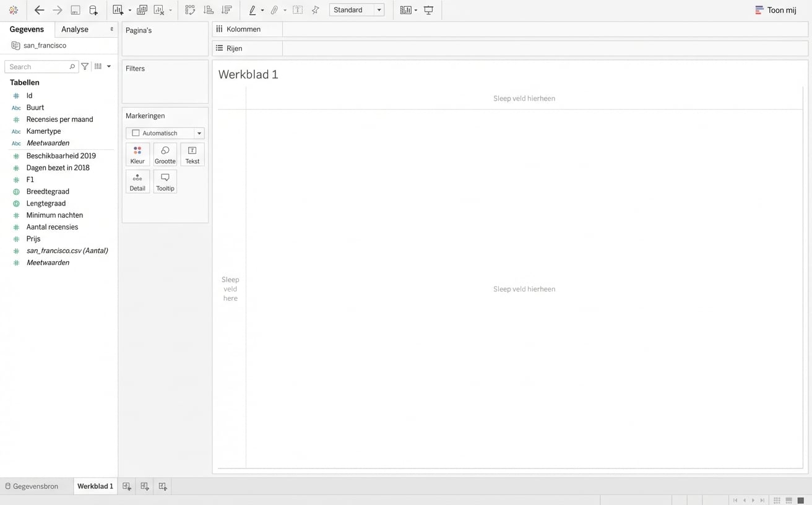Screen dimensions: 812x505
Task: Click the Search field in data pane
Action: (x=38, y=67)
